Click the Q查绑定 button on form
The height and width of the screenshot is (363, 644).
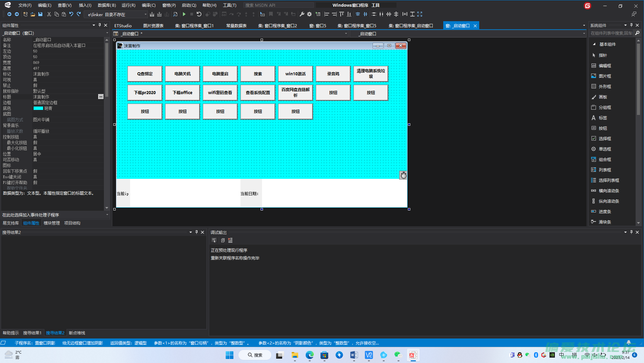tap(145, 74)
